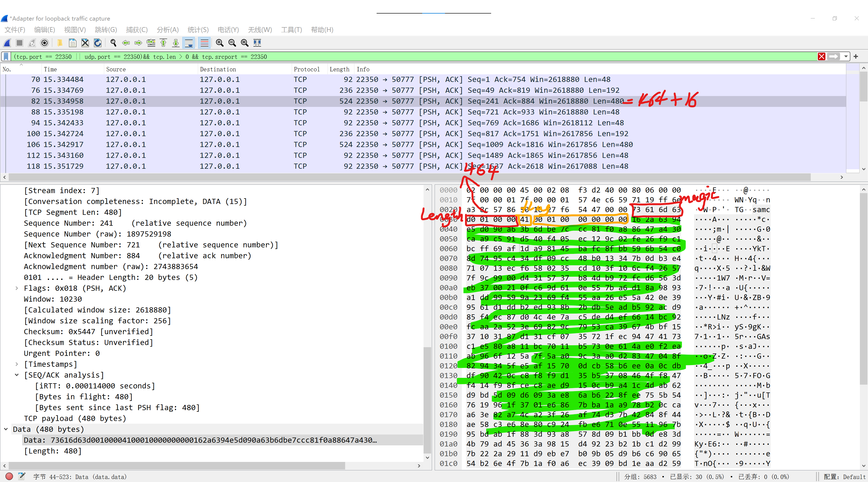Toggle packet colorization rules button
Image resolution: width=868 pixels, height=482 pixels.
[204, 43]
